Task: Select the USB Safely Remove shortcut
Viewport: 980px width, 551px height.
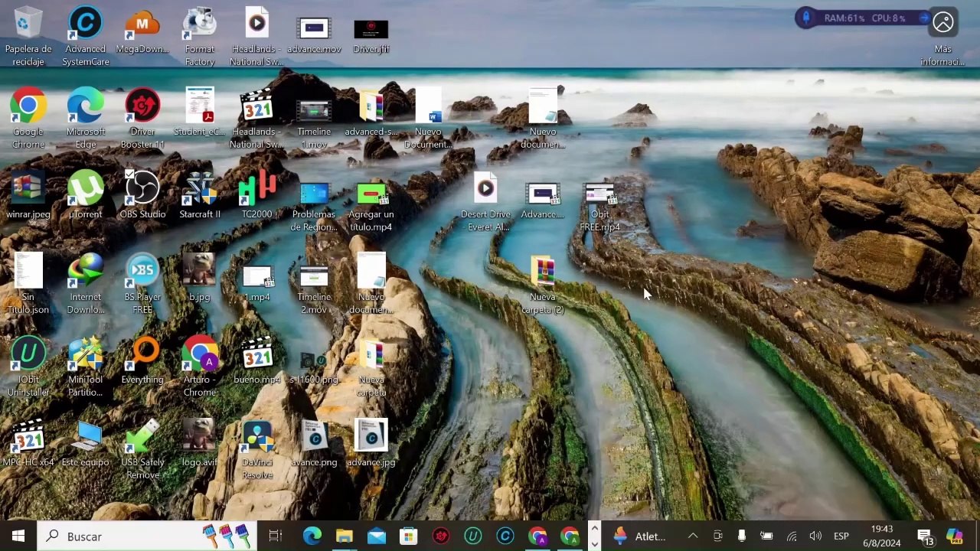Action: pos(142,449)
